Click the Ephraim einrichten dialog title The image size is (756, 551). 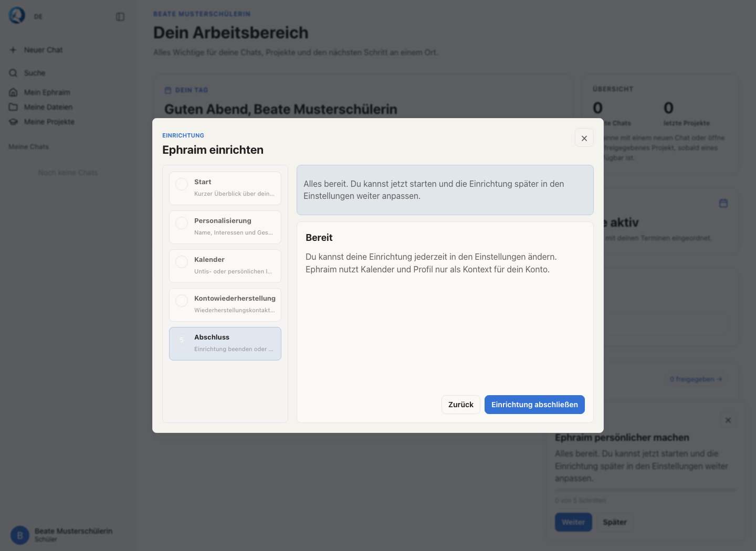(213, 150)
